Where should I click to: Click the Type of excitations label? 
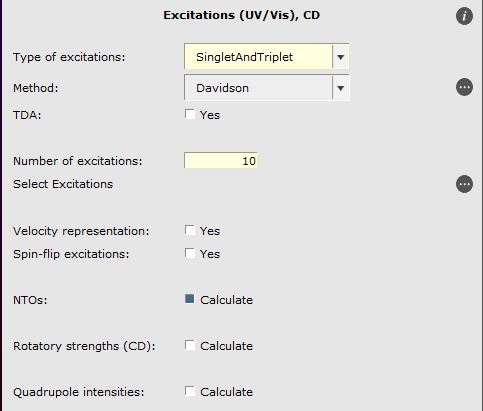pyautogui.click(x=69, y=57)
